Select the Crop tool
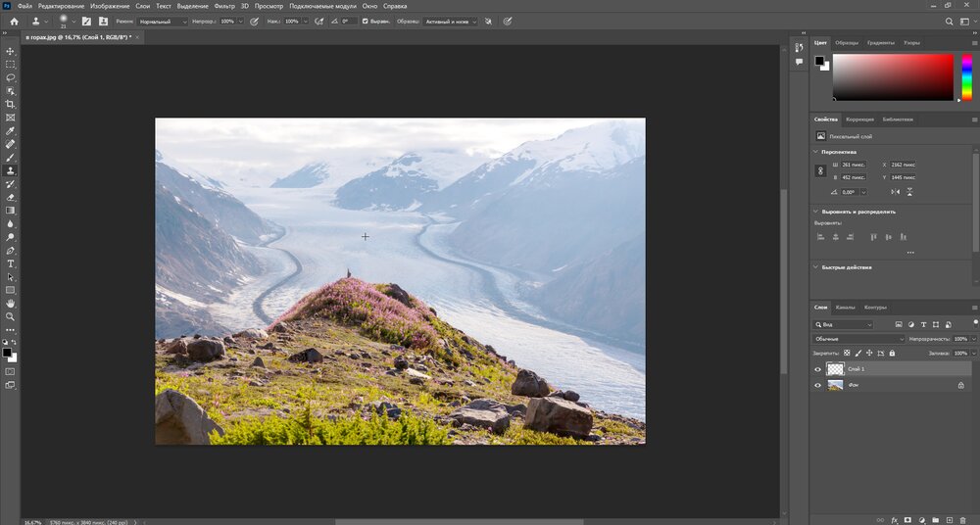Screen dimensions: 980x525 [x=11, y=104]
